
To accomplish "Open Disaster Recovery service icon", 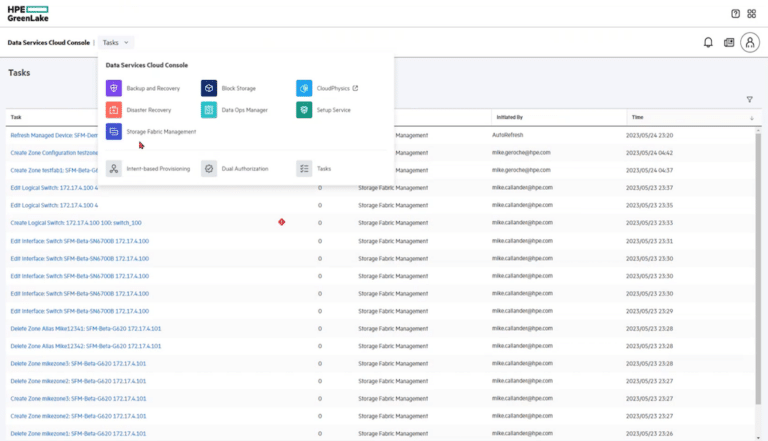I will (114, 110).
